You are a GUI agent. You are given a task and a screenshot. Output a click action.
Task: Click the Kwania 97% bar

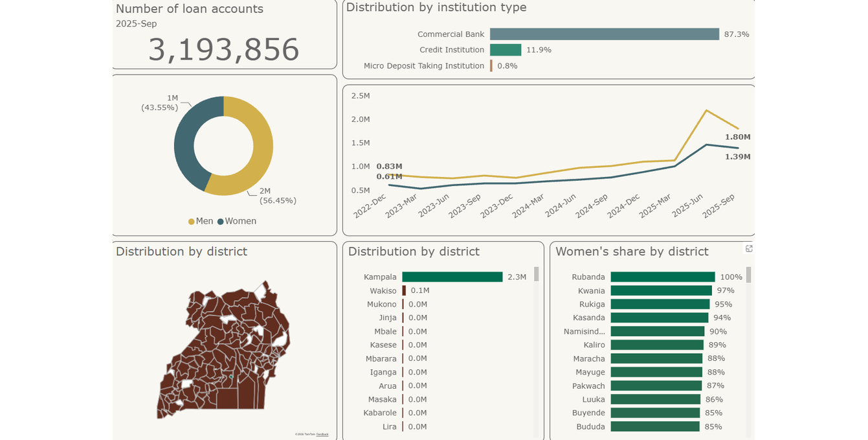point(662,290)
